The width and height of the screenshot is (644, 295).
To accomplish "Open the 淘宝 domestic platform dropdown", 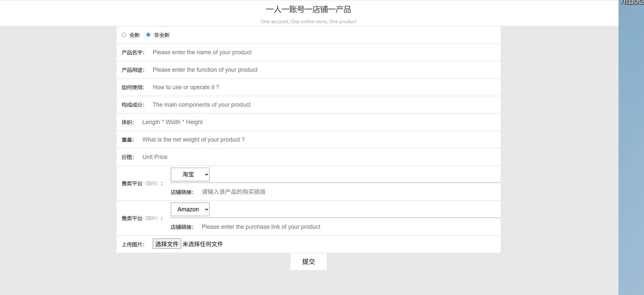I will tap(190, 174).
